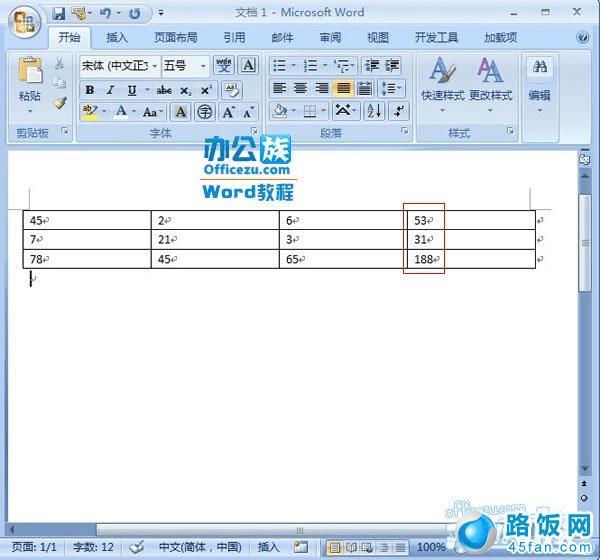Viewport: 600px width, 560px height.
Task: Clear formatting with eraser icon
Action: (232, 90)
